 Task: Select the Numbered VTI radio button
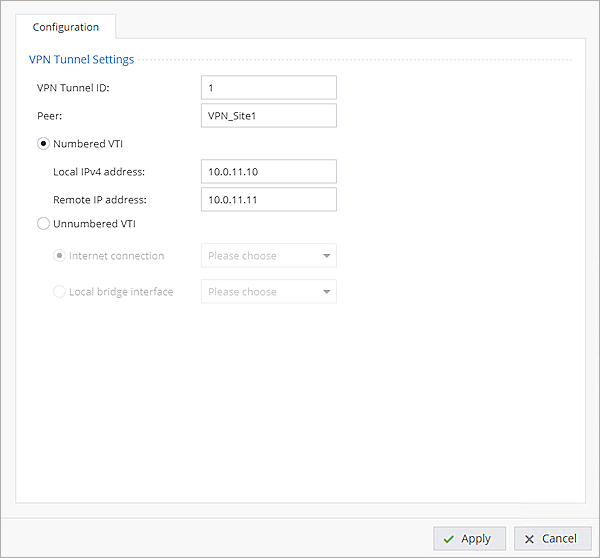point(43,144)
